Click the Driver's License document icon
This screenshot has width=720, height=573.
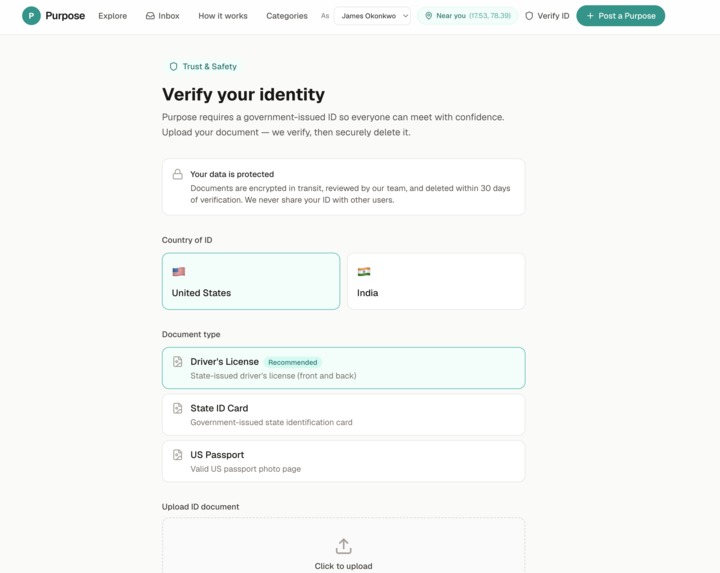coord(178,362)
